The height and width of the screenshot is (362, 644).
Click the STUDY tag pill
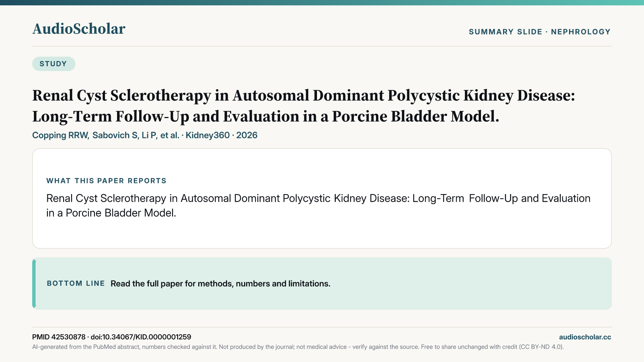click(54, 64)
